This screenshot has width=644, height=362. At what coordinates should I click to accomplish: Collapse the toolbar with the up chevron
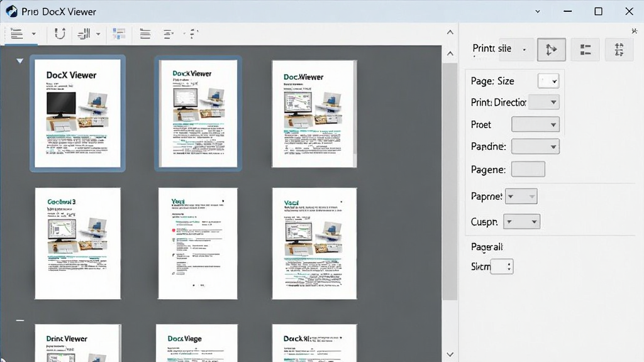point(450,33)
